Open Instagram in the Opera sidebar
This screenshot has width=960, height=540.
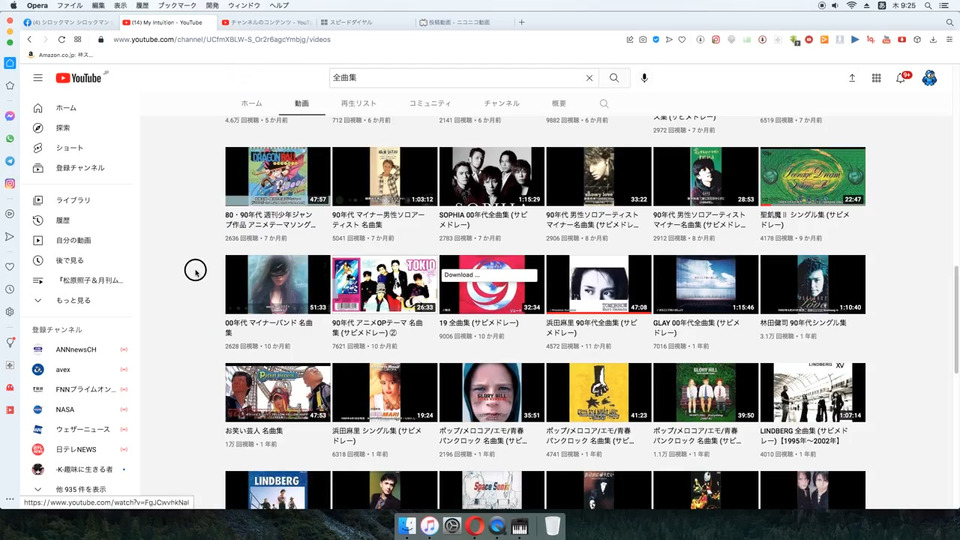click(x=10, y=184)
